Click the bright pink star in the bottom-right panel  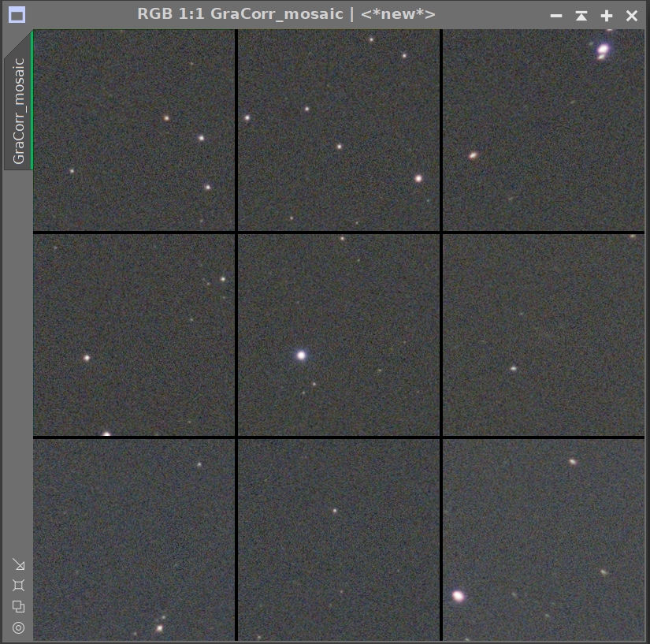[x=458, y=596]
